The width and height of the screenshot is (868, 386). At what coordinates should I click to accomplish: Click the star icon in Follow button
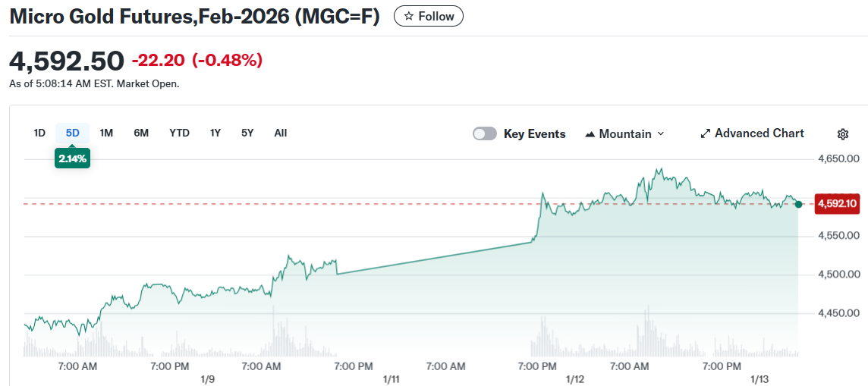(x=409, y=17)
